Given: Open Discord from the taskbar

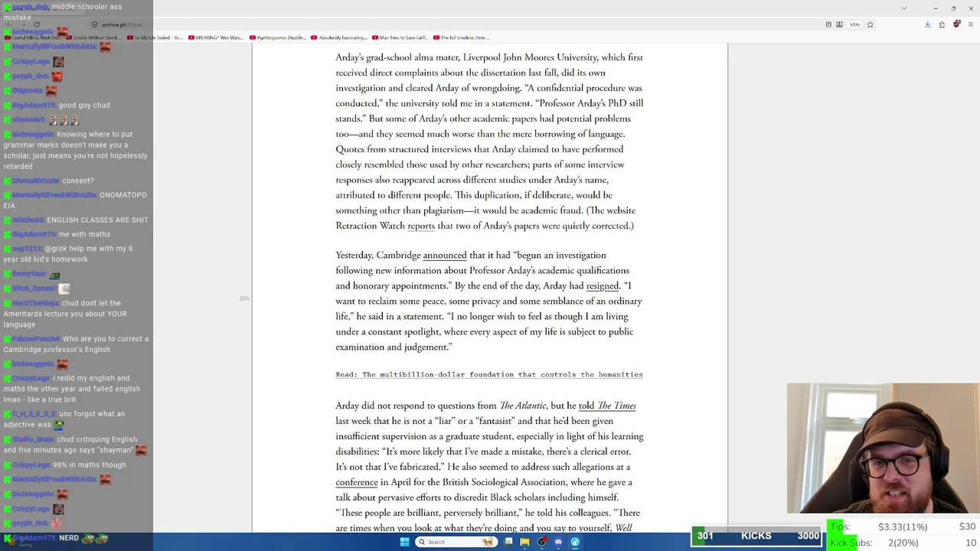Looking at the screenshot, I should 558,542.
